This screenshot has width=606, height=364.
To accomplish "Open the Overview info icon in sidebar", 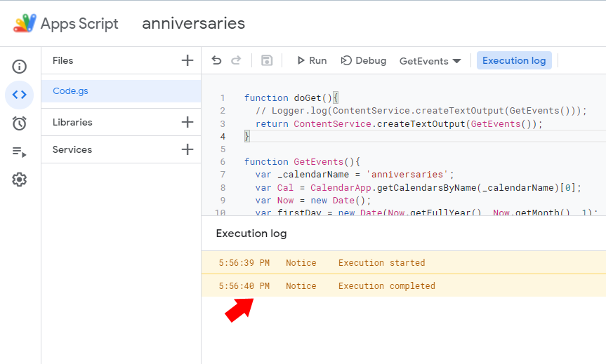I will pos(20,67).
